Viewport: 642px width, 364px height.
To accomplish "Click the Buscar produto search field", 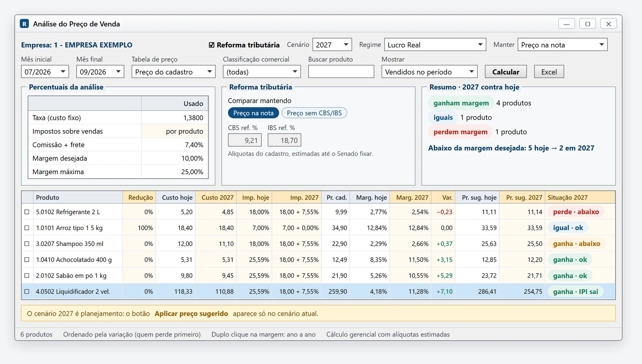I will click(341, 72).
